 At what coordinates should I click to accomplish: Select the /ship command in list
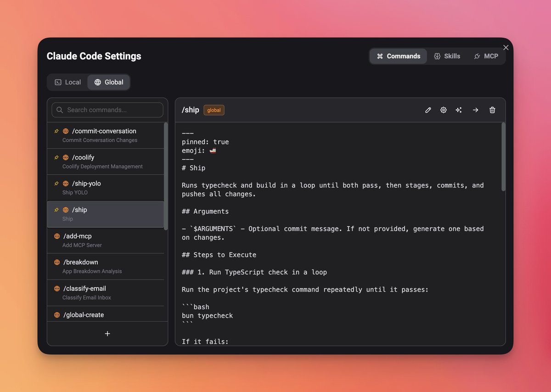click(106, 214)
